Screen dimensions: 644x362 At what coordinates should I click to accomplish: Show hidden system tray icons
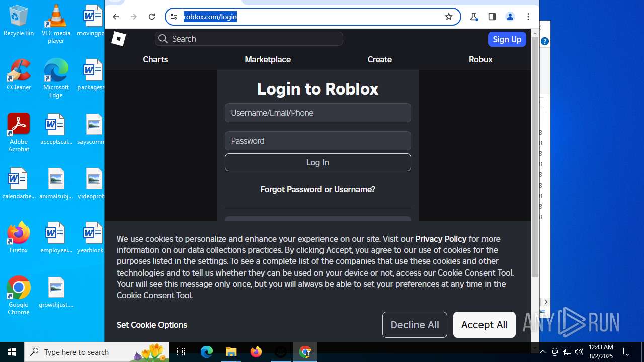point(543,352)
